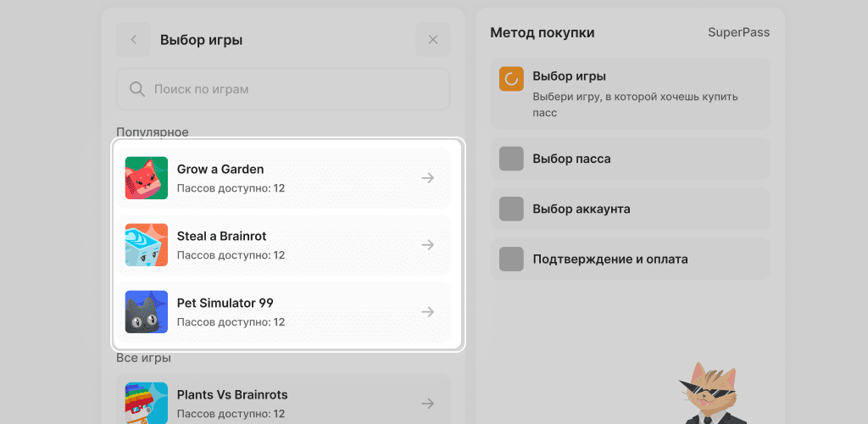The width and height of the screenshot is (868, 424).
Task: Click the orange Выбор игры step indicator
Action: pos(511,79)
